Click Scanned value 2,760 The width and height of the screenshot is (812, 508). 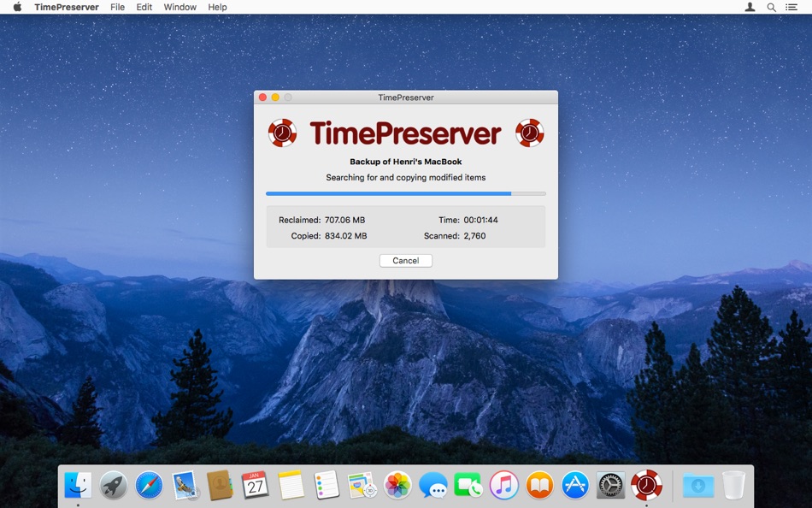(x=474, y=236)
